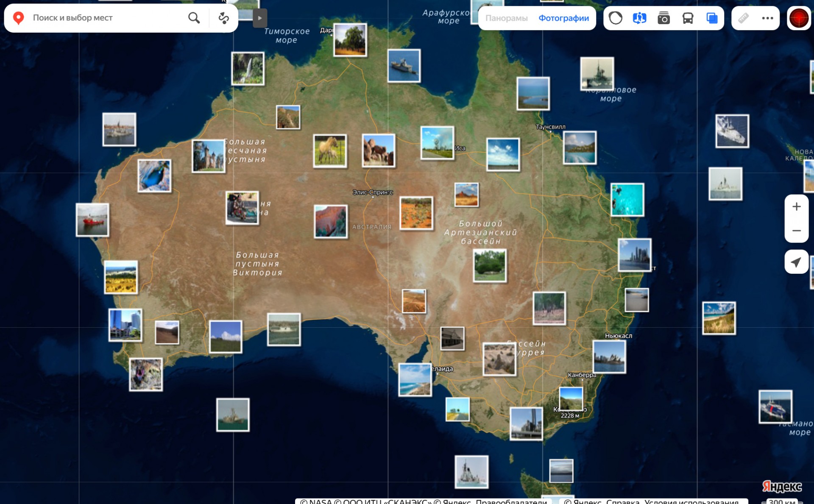The height and width of the screenshot is (504, 814).
Task: Select the ruler measurement tool
Action: 743,18
